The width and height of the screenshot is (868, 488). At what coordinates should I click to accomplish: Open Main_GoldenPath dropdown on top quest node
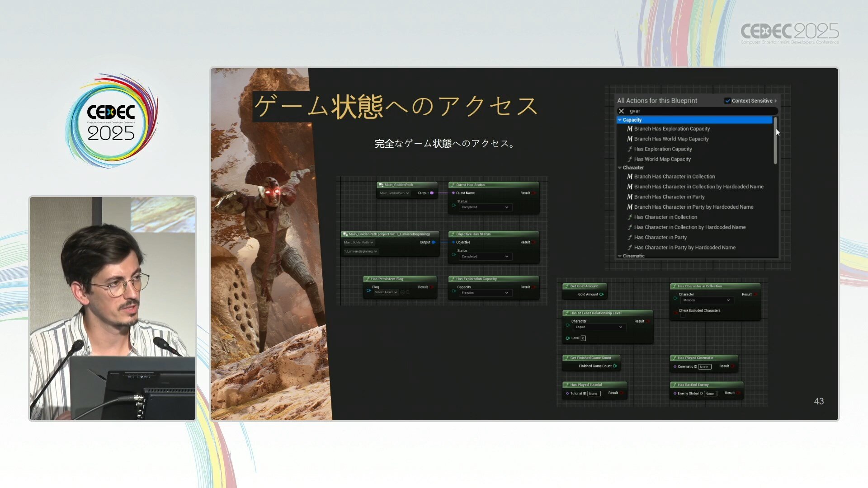(x=394, y=193)
